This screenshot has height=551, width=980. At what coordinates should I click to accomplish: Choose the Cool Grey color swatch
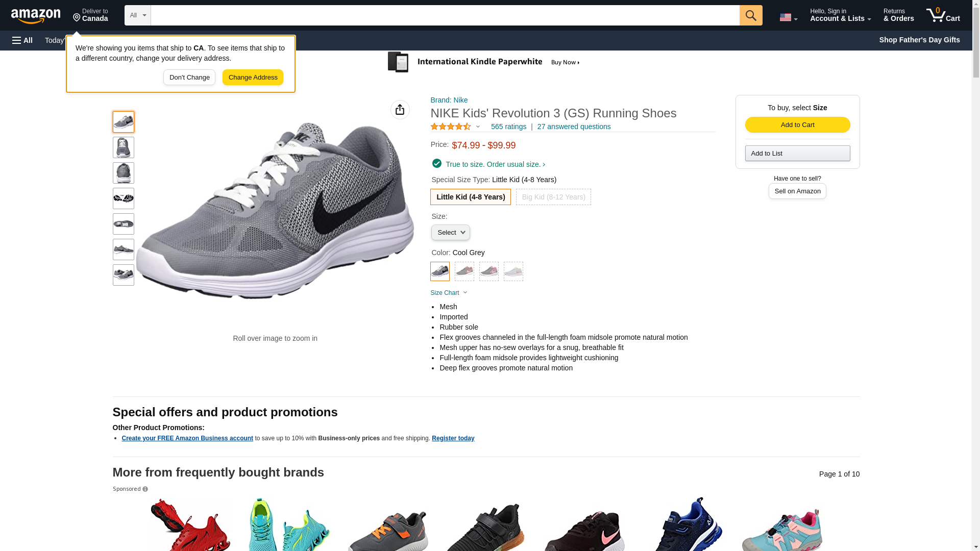point(439,271)
